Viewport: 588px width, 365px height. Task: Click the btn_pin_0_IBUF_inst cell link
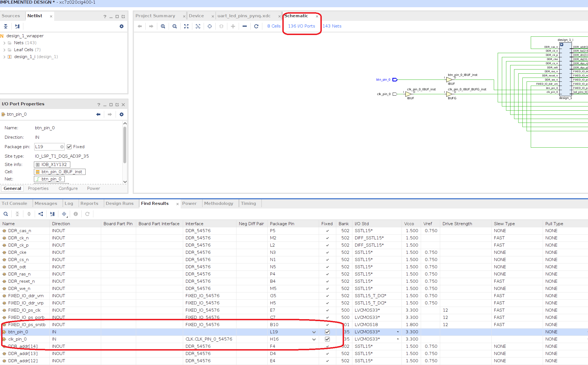[59, 172]
